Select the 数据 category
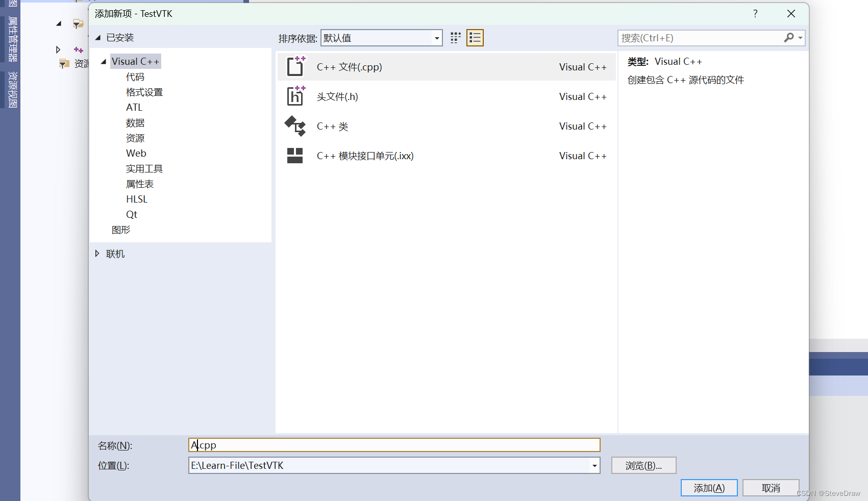 point(135,123)
